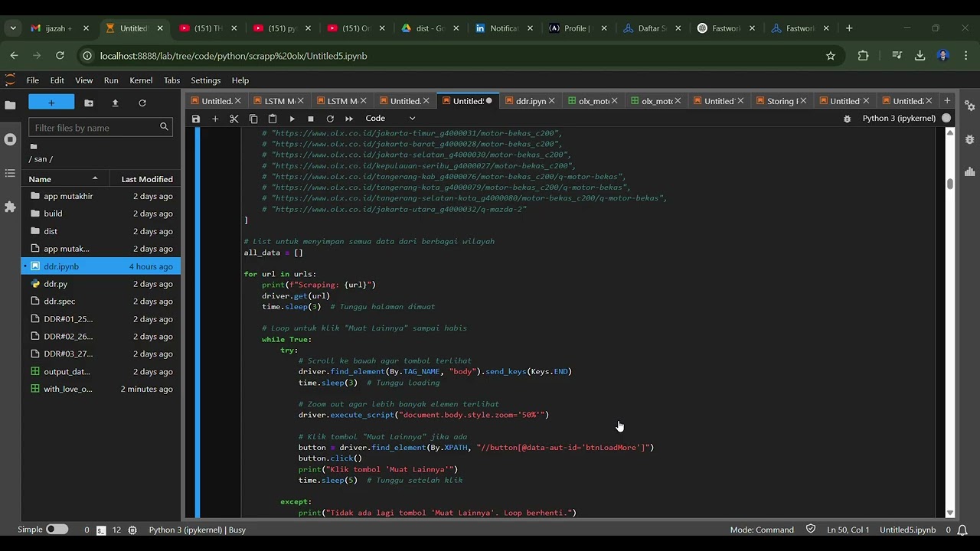The height and width of the screenshot is (551, 980).
Task: Restart kernel and run all cells icon
Action: coord(349,119)
